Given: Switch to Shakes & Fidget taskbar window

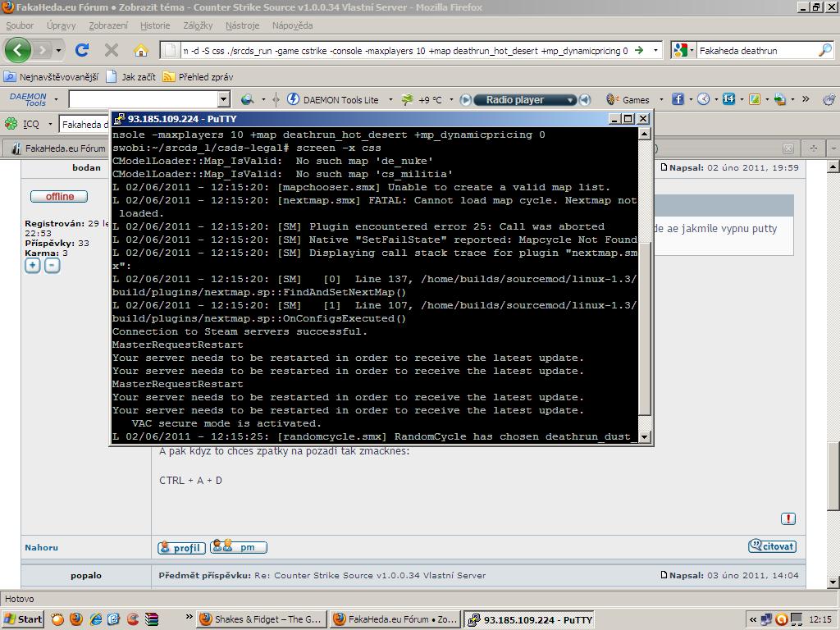Looking at the screenshot, I should (262, 619).
